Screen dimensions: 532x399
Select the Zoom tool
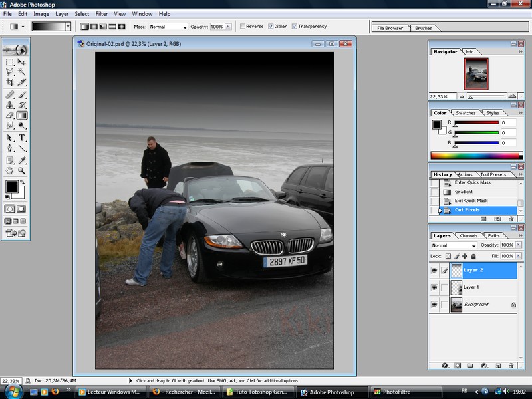click(22, 170)
